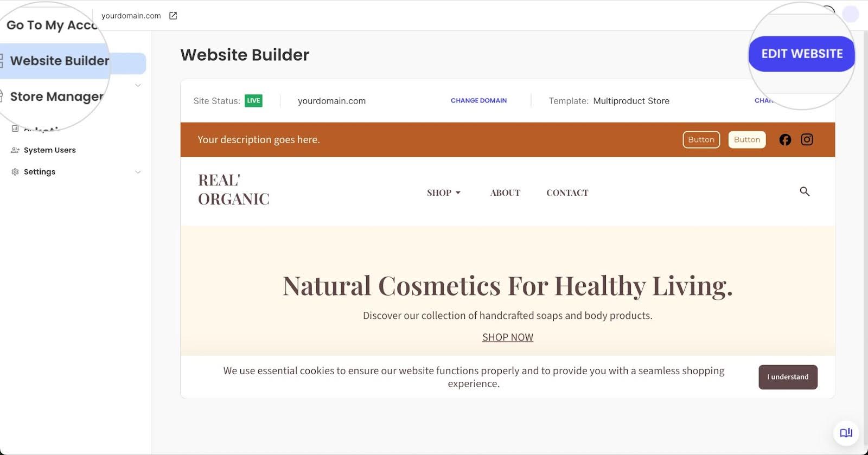The image size is (868, 455).
Task: Open Settings in the sidebar
Action: (x=39, y=172)
